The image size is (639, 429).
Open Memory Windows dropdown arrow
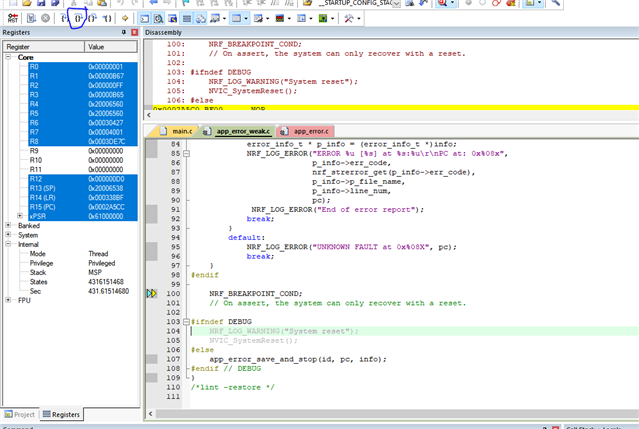coord(246,18)
